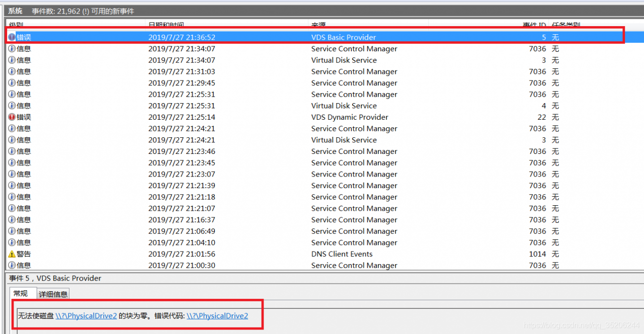Open the first \\?\PhysicalDrive2 link after 无法使磁盘
This screenshot has height=334, width=644.
86,316
